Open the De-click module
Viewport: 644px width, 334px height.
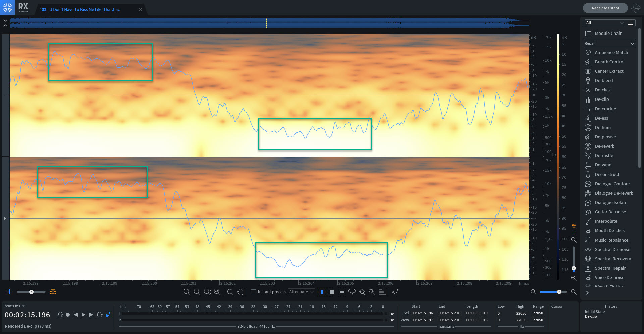coord(603,90)
